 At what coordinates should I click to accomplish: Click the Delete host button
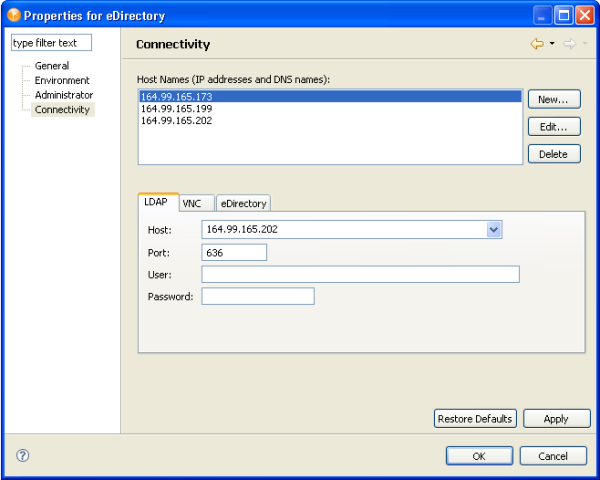pyautogui.click(x=554, y=154)
